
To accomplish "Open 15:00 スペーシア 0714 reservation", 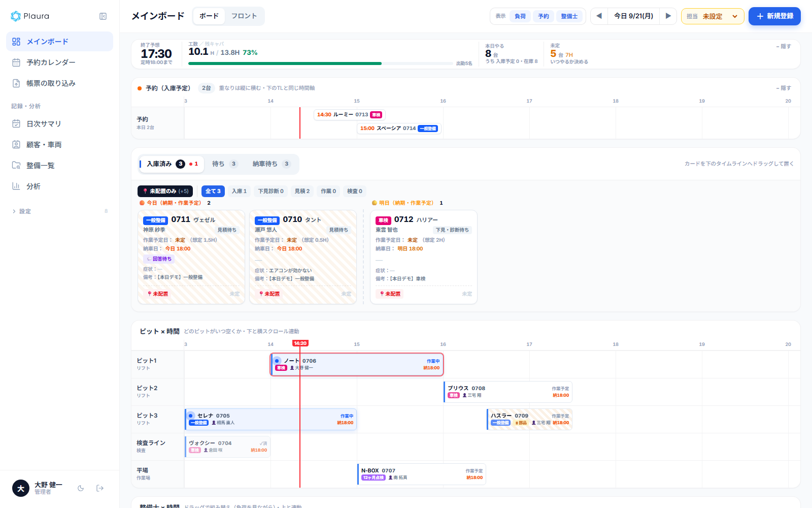I will pos(399,129).
